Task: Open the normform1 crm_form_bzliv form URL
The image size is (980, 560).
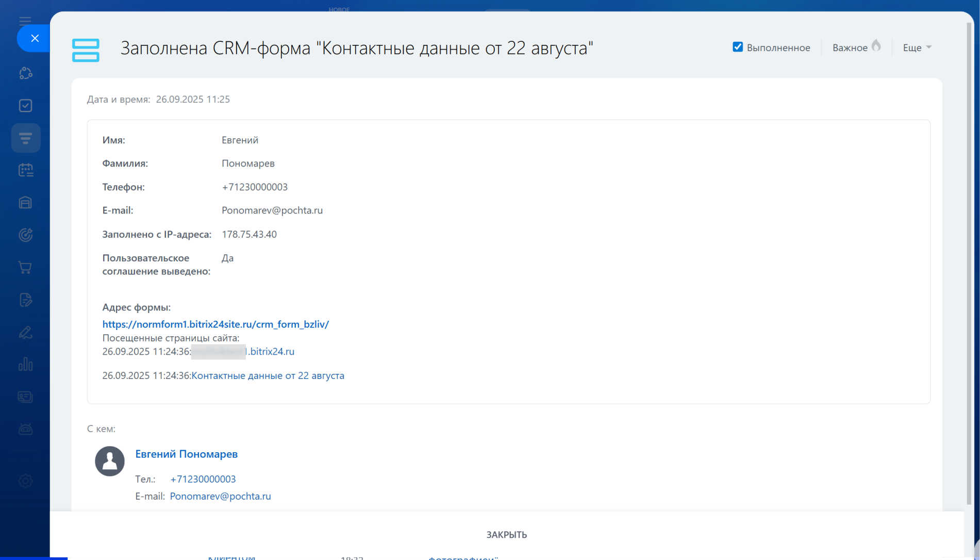Action: pyautogui.click(x=215, y=324)
